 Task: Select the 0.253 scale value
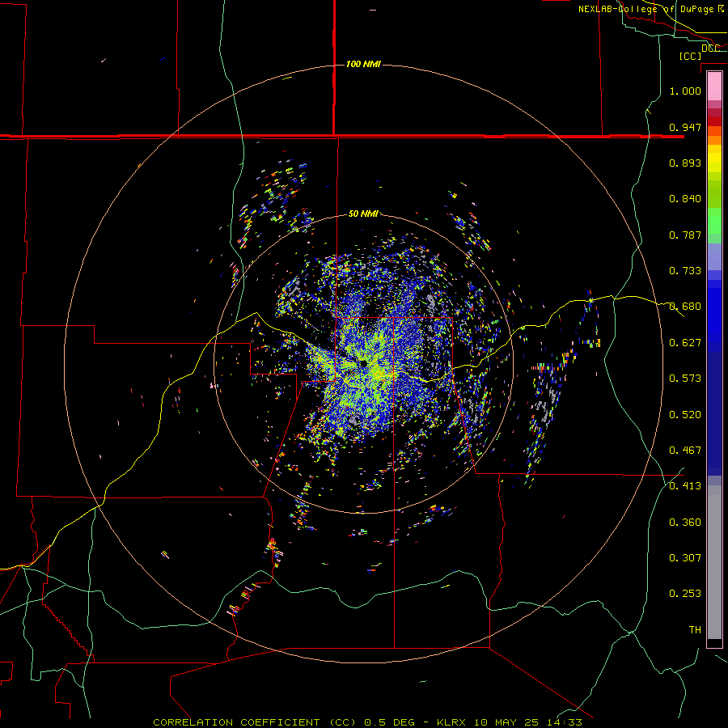click(685, 594)
